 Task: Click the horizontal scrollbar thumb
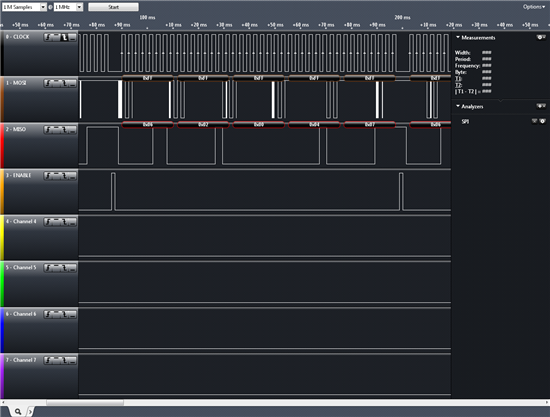(x=85, y=403)
